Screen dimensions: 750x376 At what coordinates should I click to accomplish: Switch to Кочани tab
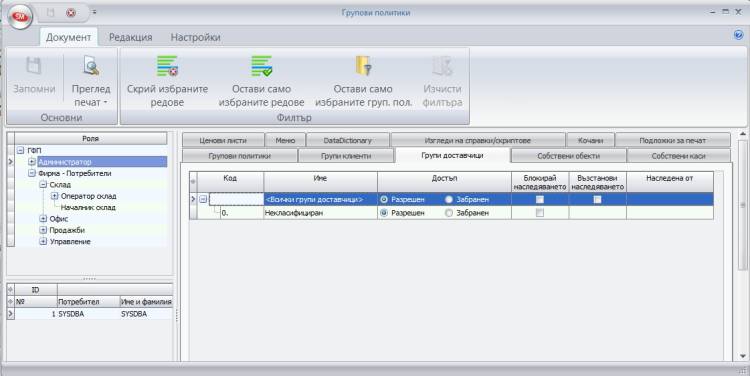point(590,140)
